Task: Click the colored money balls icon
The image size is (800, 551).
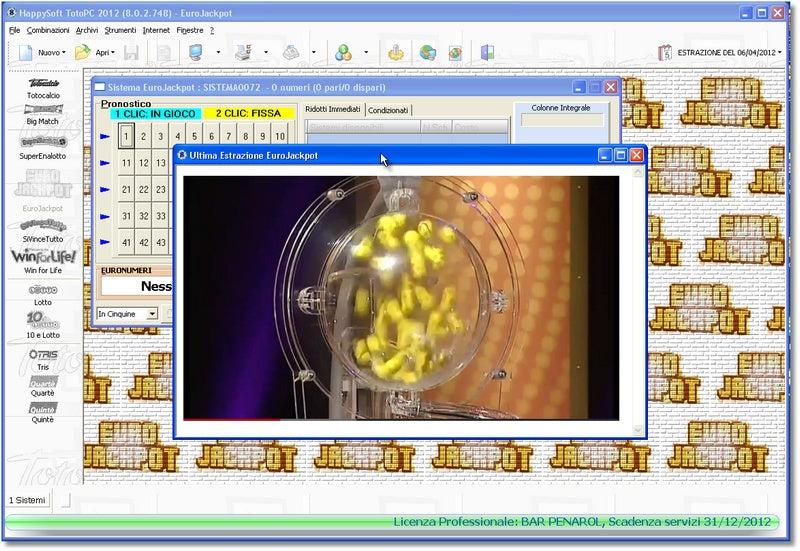Action: [x=343, y=53]
